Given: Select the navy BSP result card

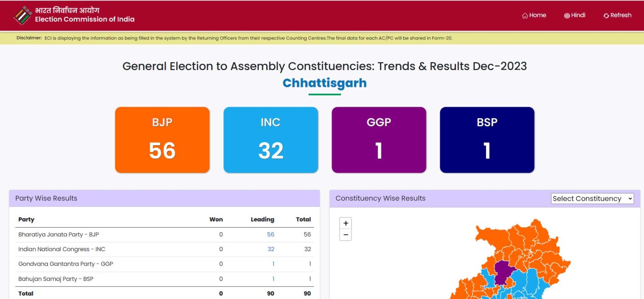Looking at the screenshot, I should point(487,140).
